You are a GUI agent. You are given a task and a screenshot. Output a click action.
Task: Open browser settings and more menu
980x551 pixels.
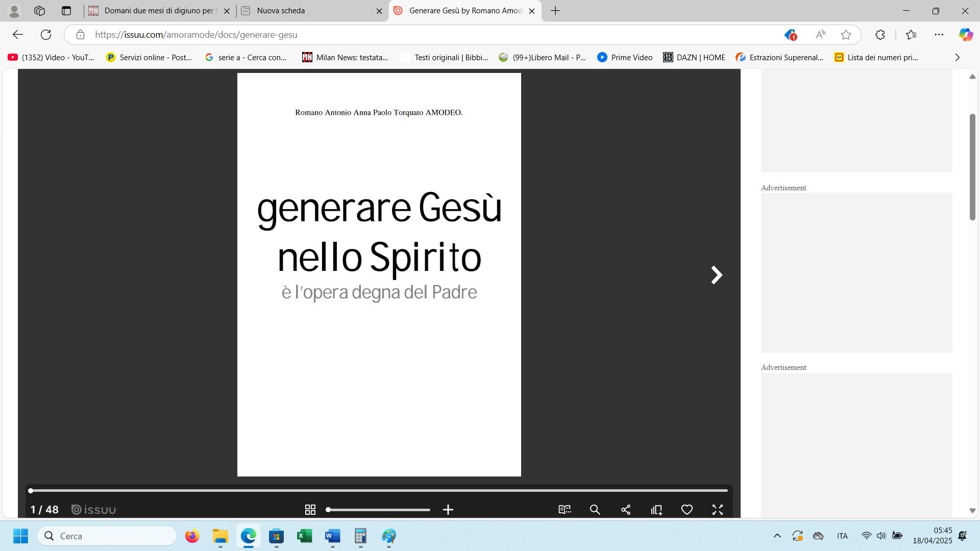939,35
